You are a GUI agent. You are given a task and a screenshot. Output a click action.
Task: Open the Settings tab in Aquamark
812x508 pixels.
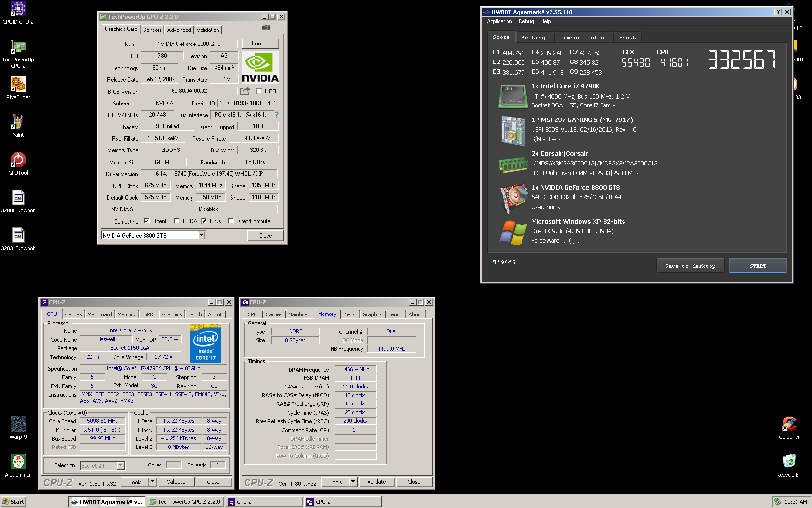click(x=535, y=37)
